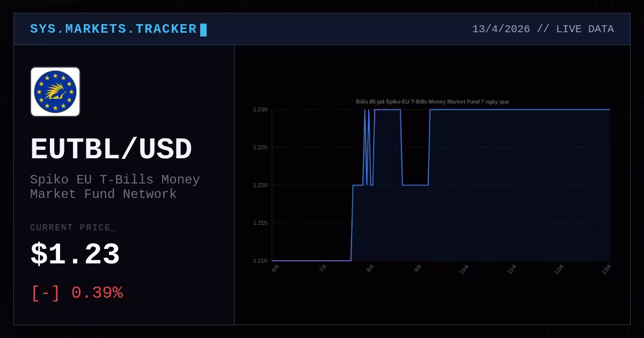This screenshot has height=338, width=644.
Task: Select the SYS.MARKETS.TRACKER title text
Action: [113, 29]
